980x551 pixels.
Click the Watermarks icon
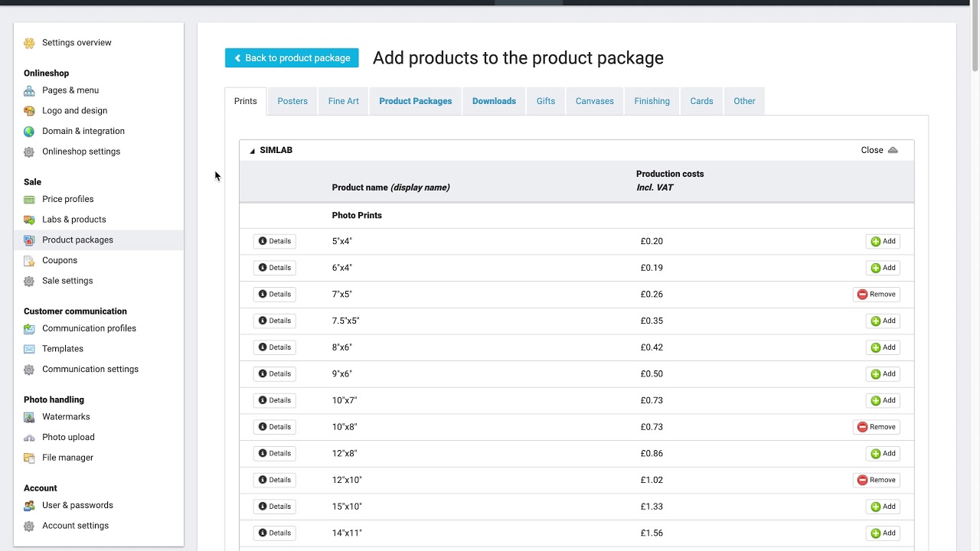point(29,417)
